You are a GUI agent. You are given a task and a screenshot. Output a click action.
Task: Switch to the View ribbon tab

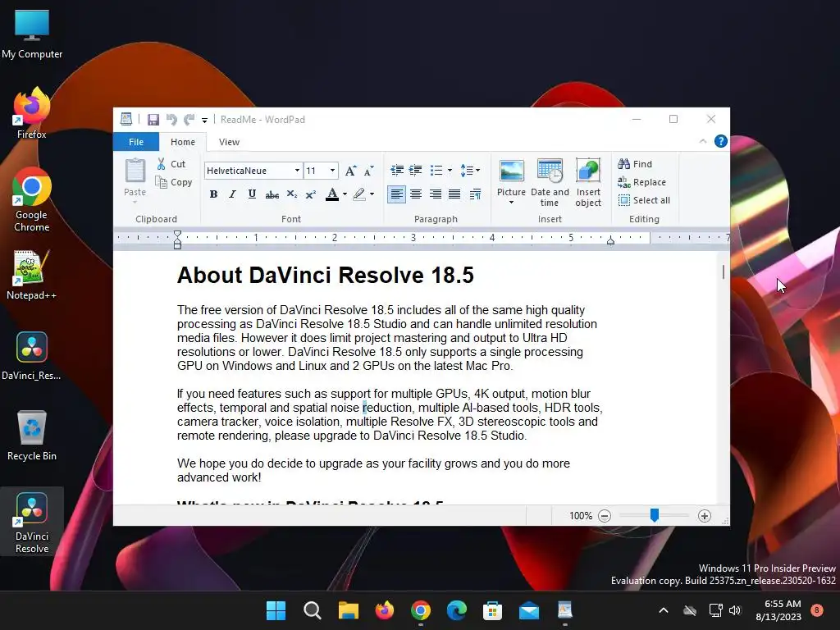coord(229,142)
